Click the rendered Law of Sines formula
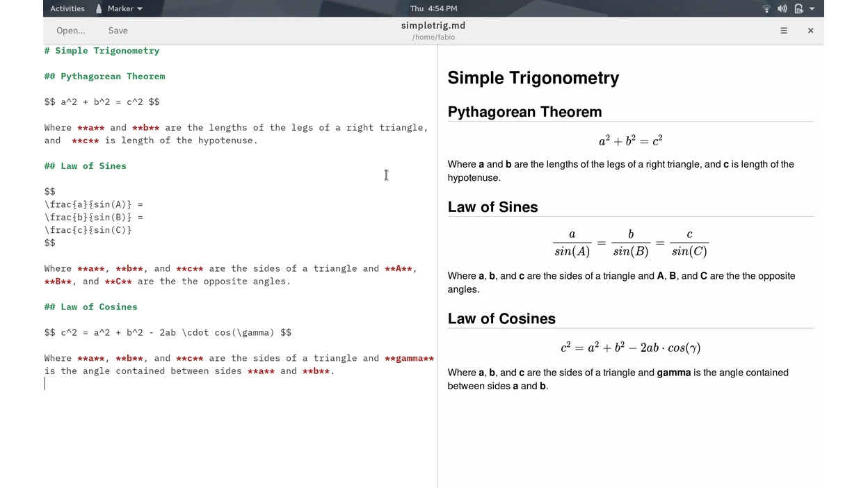 (x=631, y=243)
